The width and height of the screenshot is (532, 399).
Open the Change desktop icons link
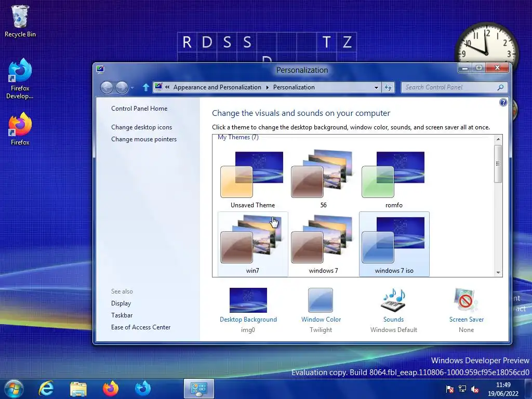coord(141,127)
